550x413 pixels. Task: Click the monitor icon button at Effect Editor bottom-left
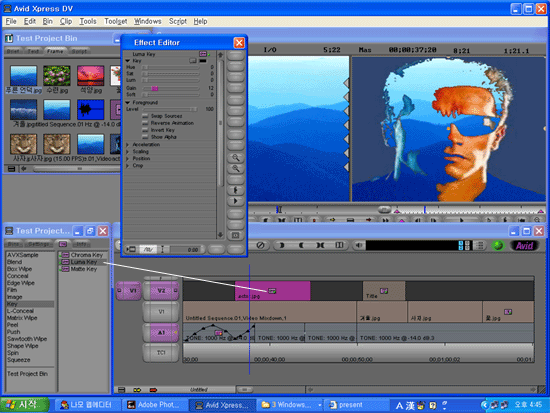131,249
